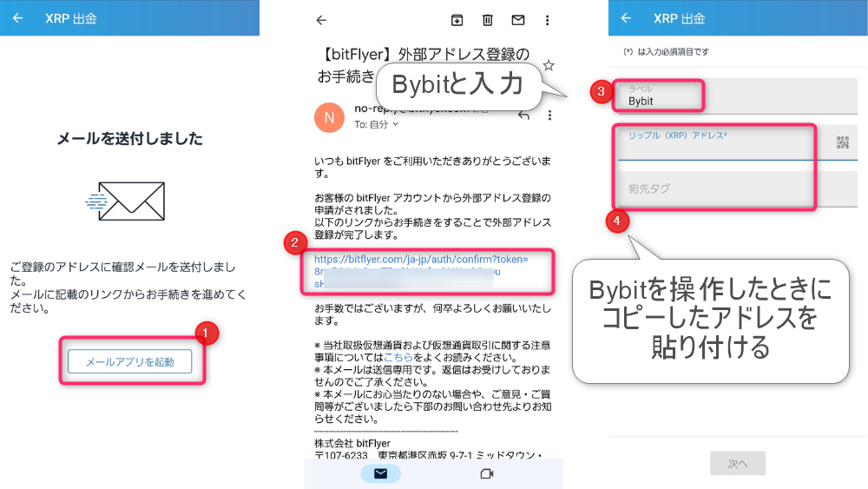The width and height of the screenshot is (868, 489).
Task: Go back from the left XRP 出金 screen
Action: click(x=17, y=18)
